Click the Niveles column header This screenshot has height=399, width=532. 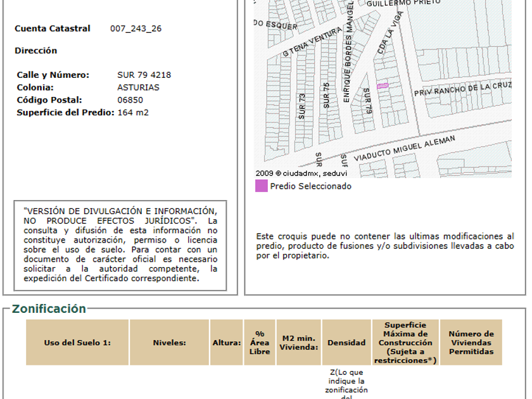pyautogui.click(x=169, y=343)
